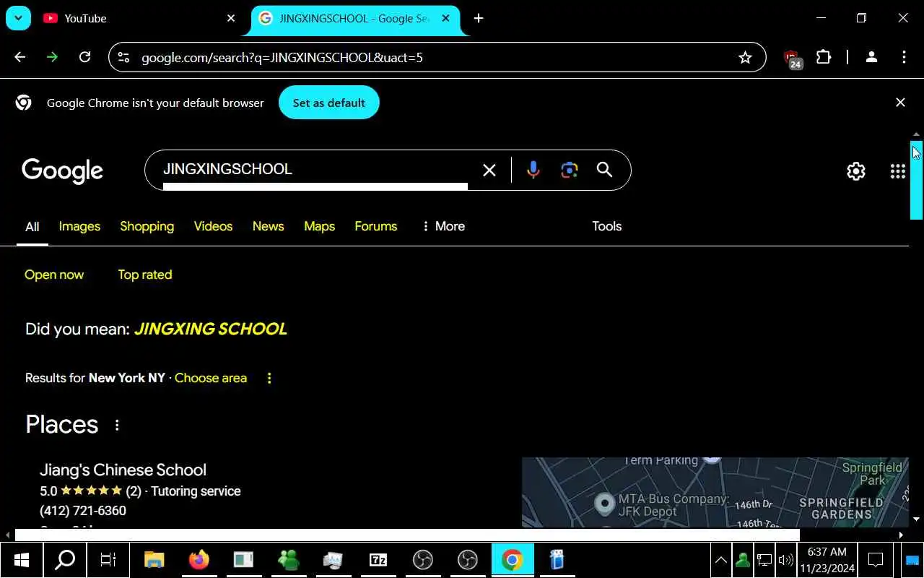Viewport: 924px width, 578px height.
Task: Show hidden system tray icons
Action: tap(720, 560)
